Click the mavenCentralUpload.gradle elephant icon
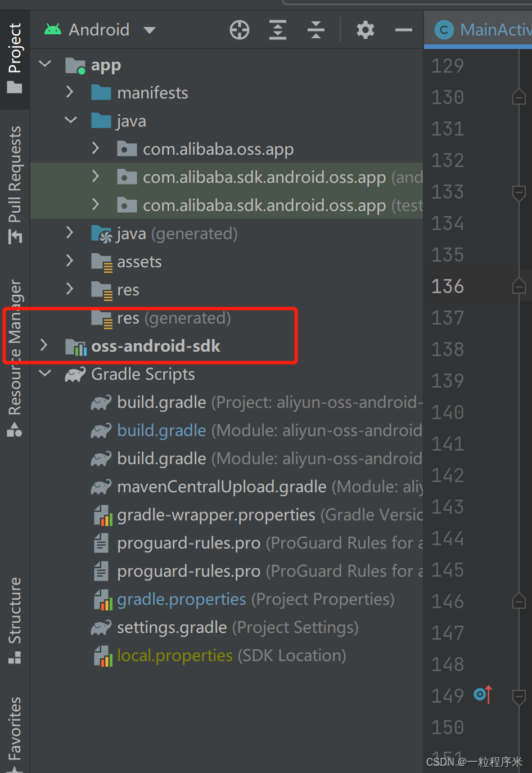 [x=101, y=487]
